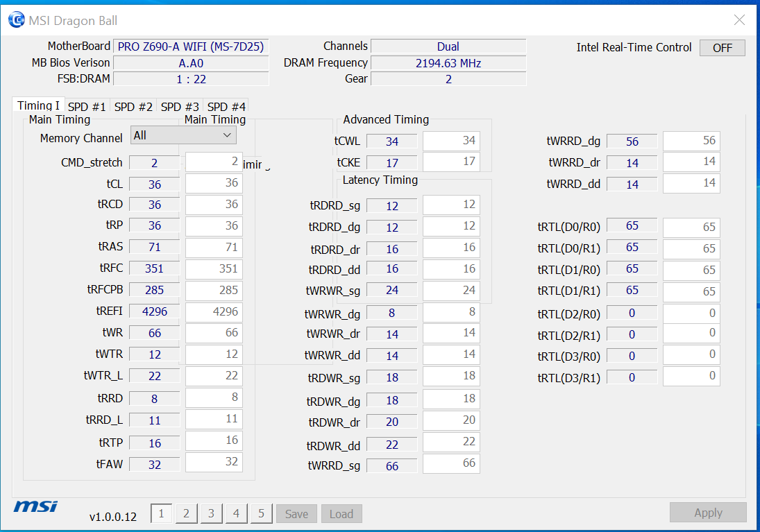The image size is (760, 532).
Task: Switch to the SPD #4 tab
Action: pos(226,106)
